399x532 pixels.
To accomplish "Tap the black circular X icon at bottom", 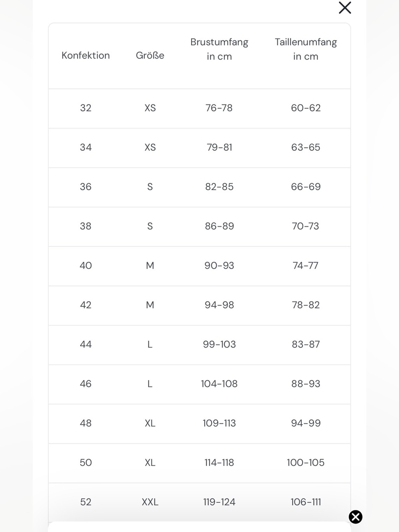I will [356, 517].
